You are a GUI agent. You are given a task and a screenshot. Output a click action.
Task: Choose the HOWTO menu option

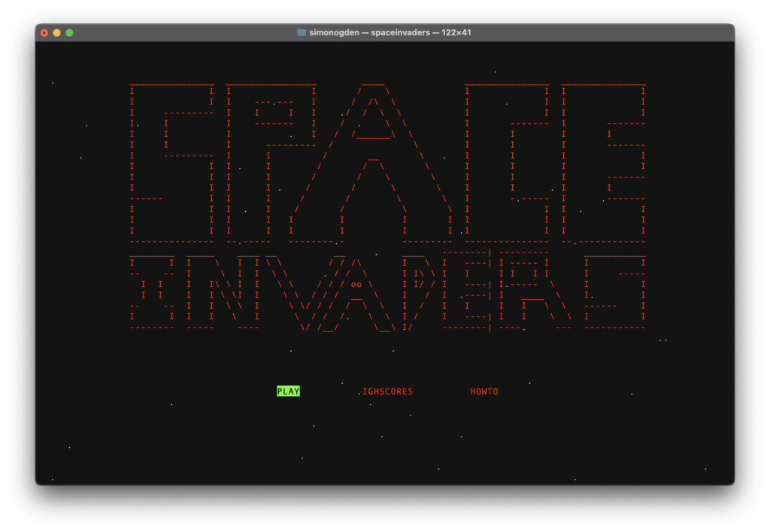[x=484, y=391]
